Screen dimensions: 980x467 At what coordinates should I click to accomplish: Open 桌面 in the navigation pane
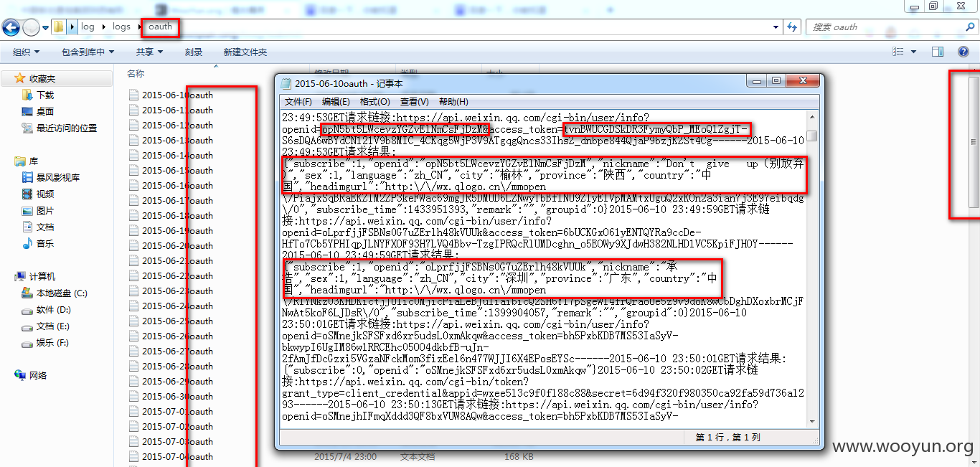tap(45, 111)
